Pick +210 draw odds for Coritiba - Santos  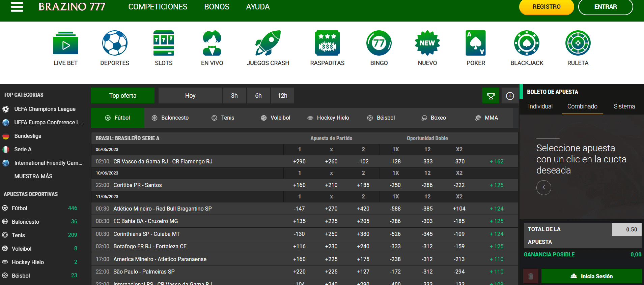331,185
